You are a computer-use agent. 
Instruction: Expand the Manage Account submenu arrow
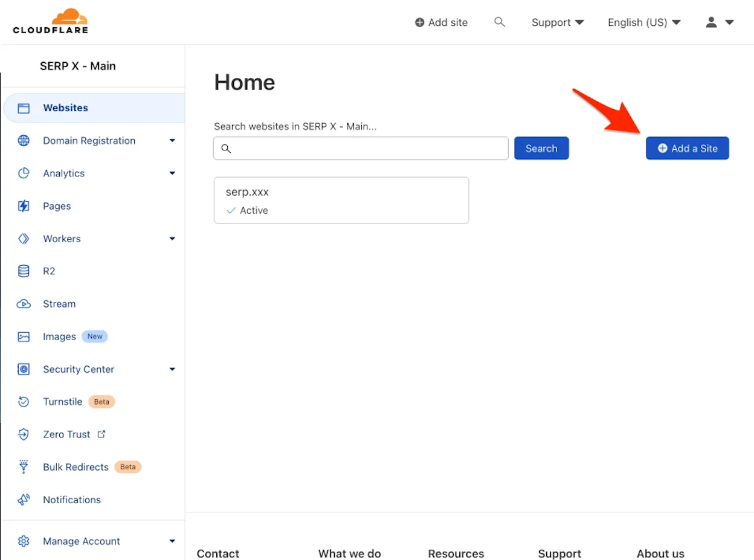pyautogui.click(x=172, y=541)
